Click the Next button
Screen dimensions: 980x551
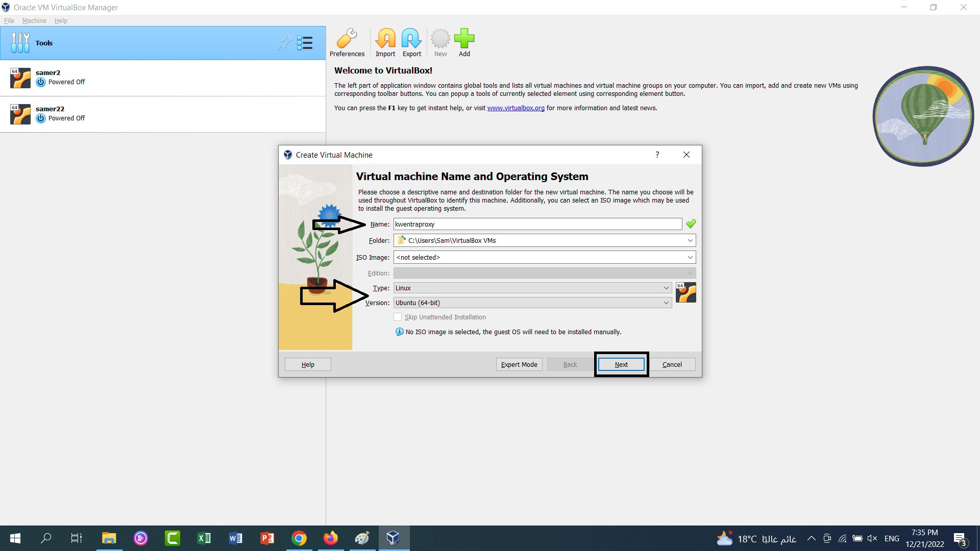click(x=621, y=364)
